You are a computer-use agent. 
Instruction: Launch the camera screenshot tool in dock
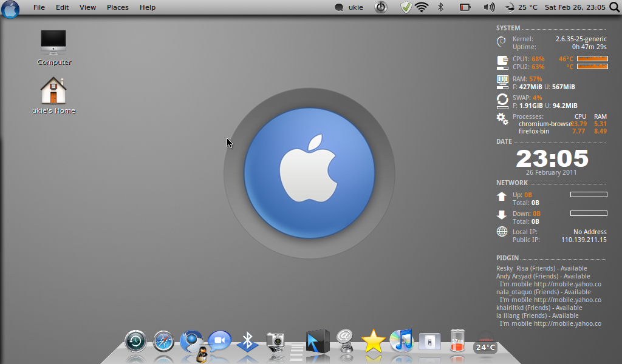point(275,342)
